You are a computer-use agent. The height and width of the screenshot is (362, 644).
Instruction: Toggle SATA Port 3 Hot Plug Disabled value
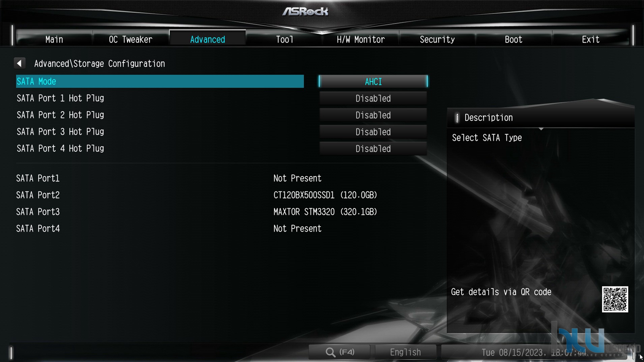pyautogui.click(x=373, y=132)
